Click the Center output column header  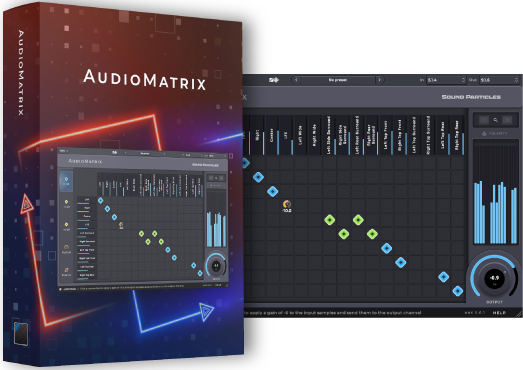click(272, 135)
